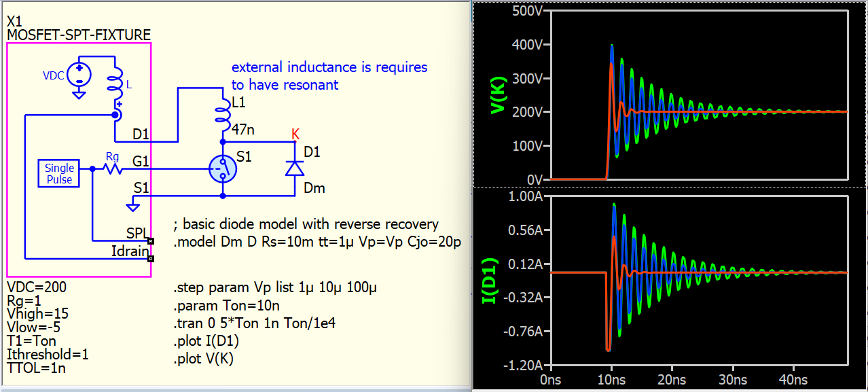Select the Single Pulse block
Image resolution: width=868 pixels, height=392 pixels.
click(x=59, y=174)
